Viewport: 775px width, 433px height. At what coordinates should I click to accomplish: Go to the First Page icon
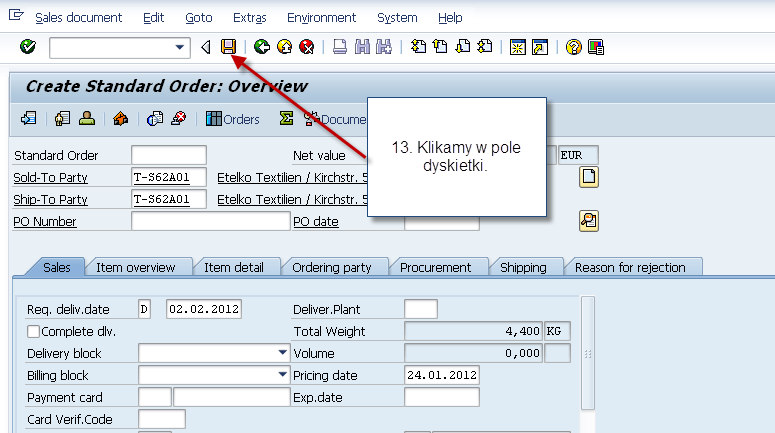(x=418, y=47)
